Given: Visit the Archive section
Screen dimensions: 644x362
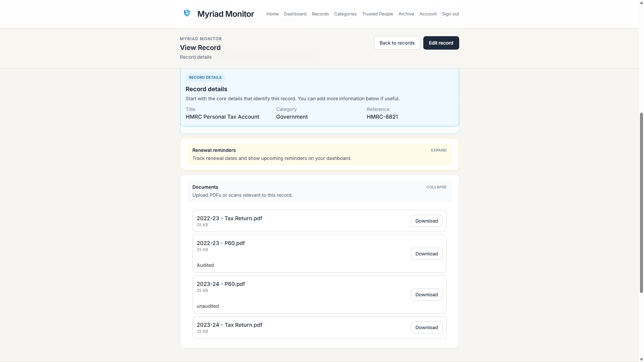Looking at the screenshot, I should point(406,14).
